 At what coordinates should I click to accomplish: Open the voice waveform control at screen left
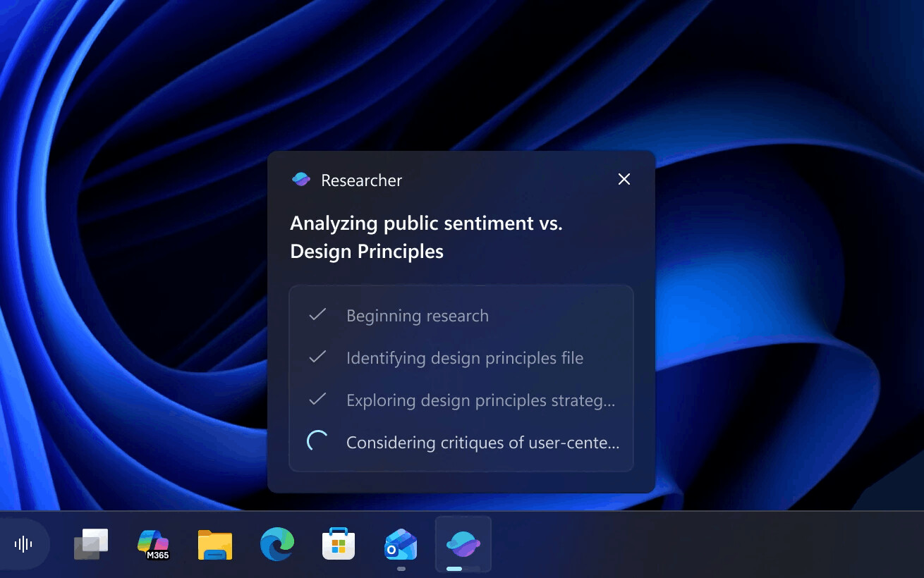click(24, 543)
